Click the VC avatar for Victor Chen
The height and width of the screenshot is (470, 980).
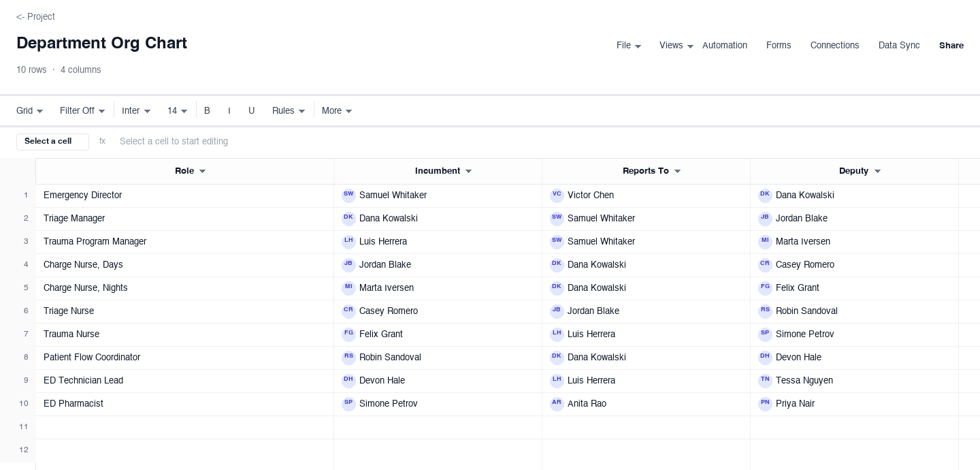[557, 195]
